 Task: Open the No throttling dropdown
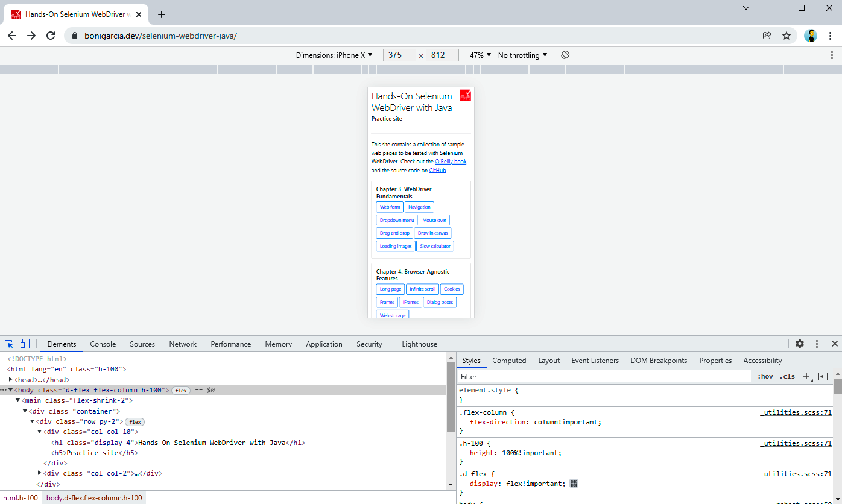[x=522, y=55]
